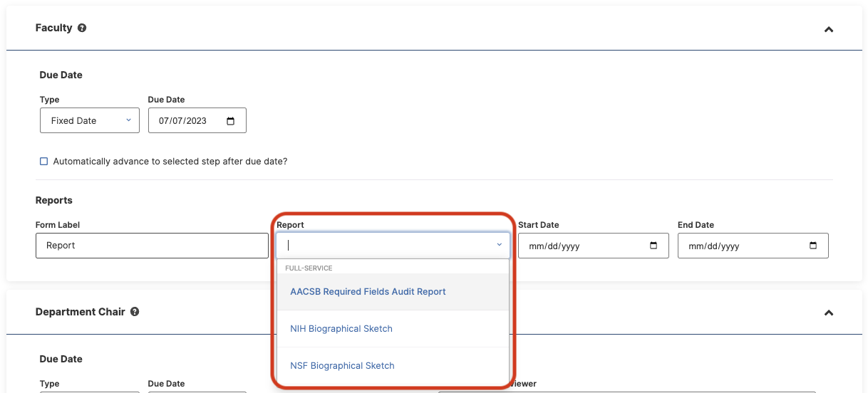The image size is (868, 393).
Task: Click the Reports section heading
Action: tap(54, 201)
